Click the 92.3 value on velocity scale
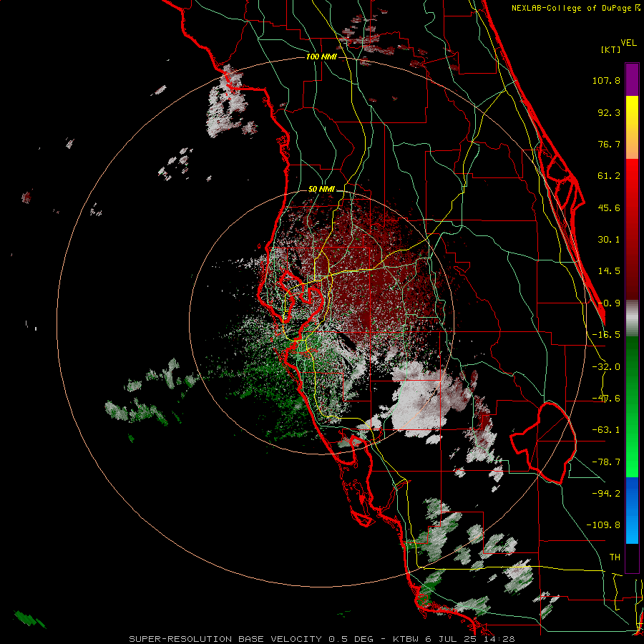 [609, 112]
